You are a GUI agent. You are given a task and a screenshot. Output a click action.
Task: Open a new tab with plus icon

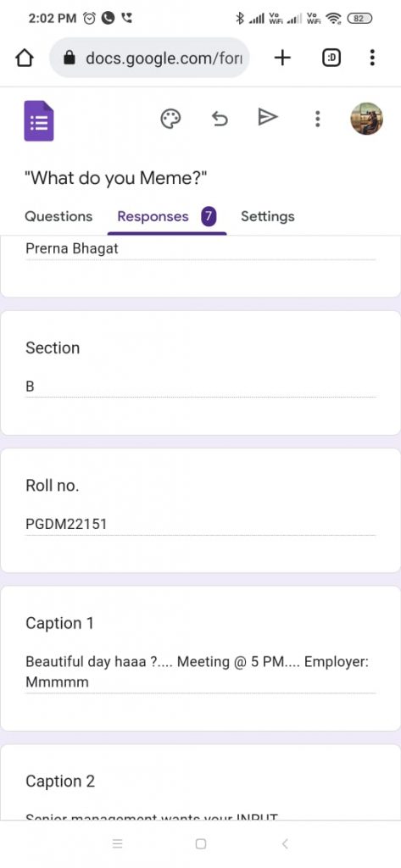point(282,58)
